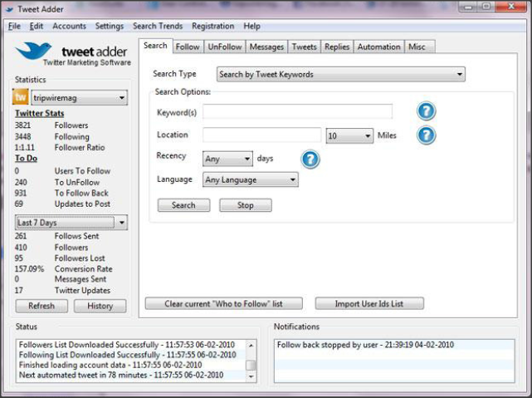Open the Recency Any days dropdown
The width and height of the screenshot is (532, 398).
tap(227, 159)
